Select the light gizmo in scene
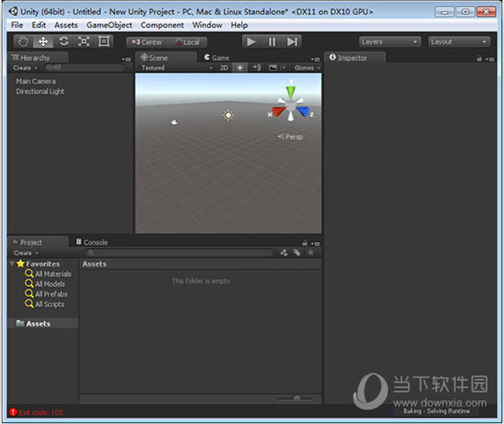Image resolution: width=504 pixels, height=424 pixels. pyautogui.click(x=228, y=115)
